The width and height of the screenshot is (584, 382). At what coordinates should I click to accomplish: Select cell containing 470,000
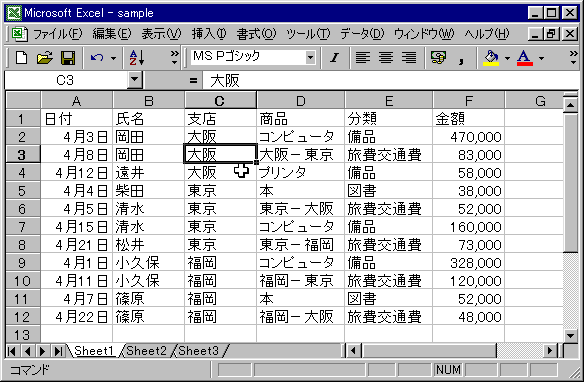pyautogui.click(x=469, y=137)
